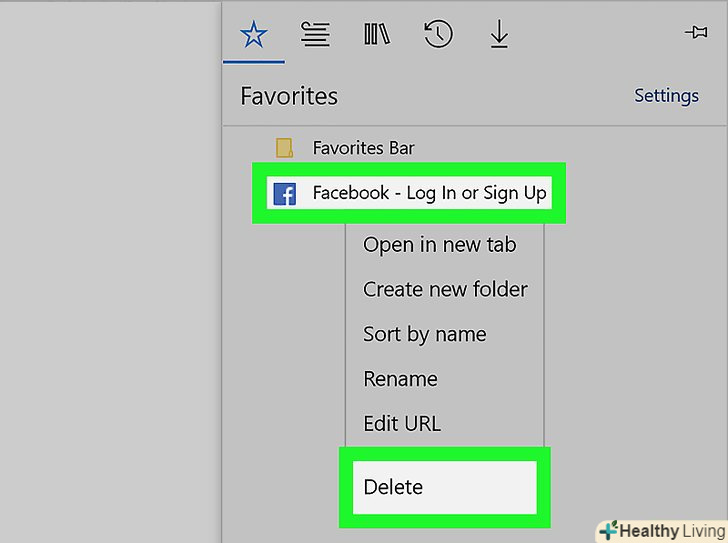728x543 pixels.
Task: Switch to the Reading list tab
Action: point(316,35)
